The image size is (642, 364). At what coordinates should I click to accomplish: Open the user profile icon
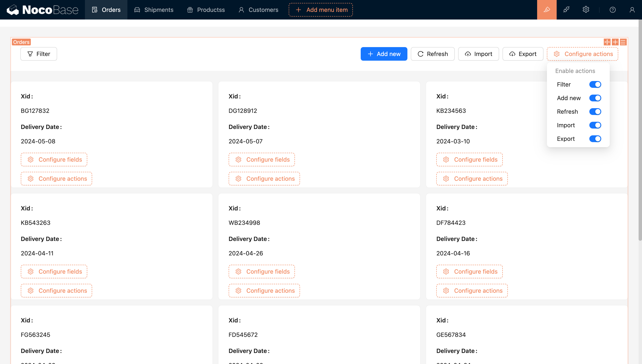click(x=632, y=10)
